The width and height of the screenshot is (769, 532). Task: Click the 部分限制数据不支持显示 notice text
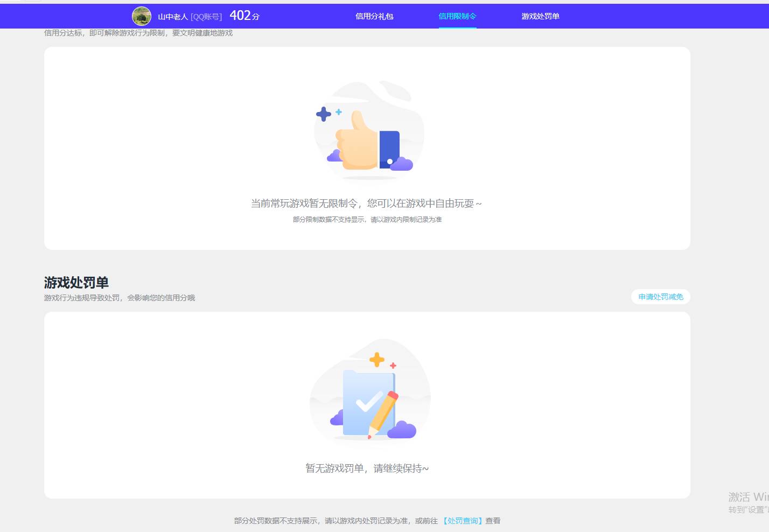tap(367, 219)
